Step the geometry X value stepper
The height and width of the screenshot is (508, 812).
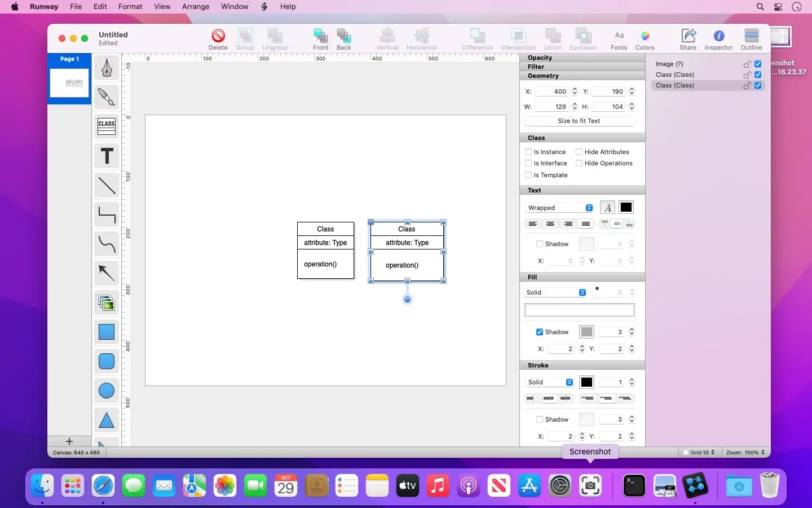pos(575,91)
